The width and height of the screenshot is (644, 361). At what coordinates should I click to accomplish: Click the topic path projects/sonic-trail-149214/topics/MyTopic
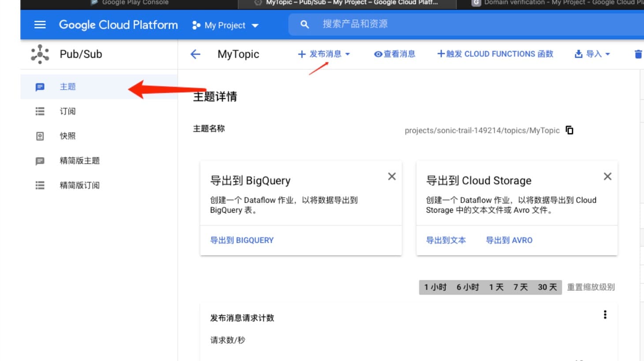pos(482,131)
